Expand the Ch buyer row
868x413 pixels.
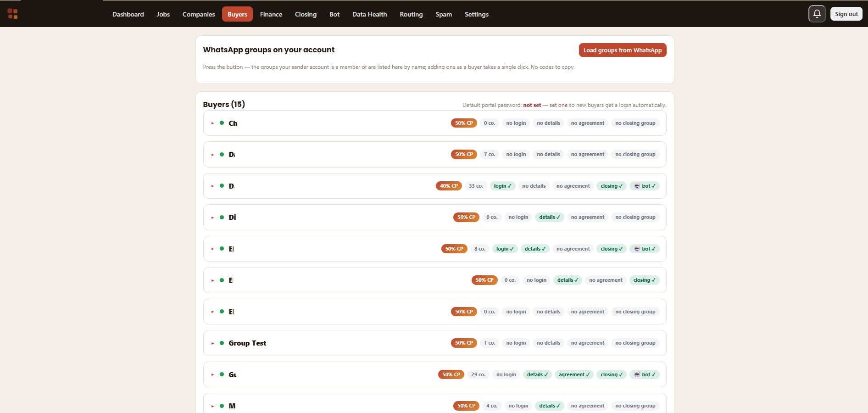212,123
